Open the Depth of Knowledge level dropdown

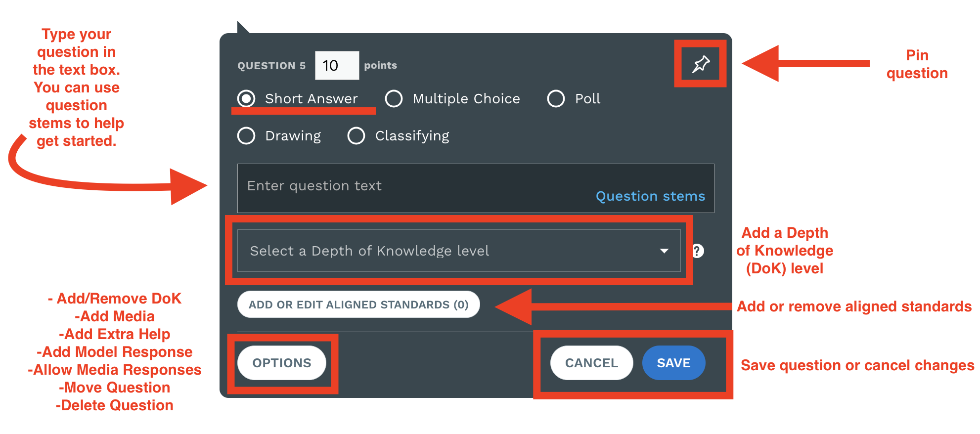point(459,251)
